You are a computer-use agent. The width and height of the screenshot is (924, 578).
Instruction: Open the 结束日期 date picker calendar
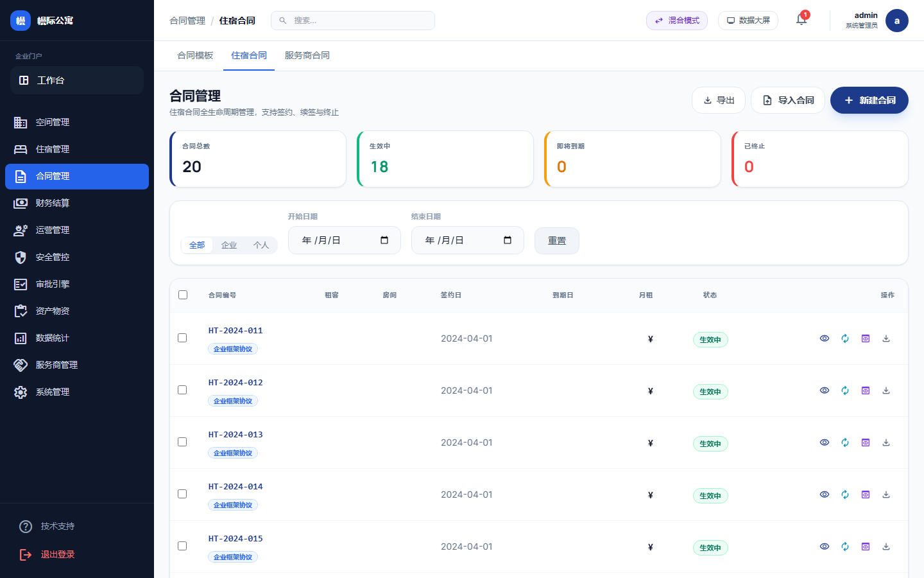click(x=507, y=240)
